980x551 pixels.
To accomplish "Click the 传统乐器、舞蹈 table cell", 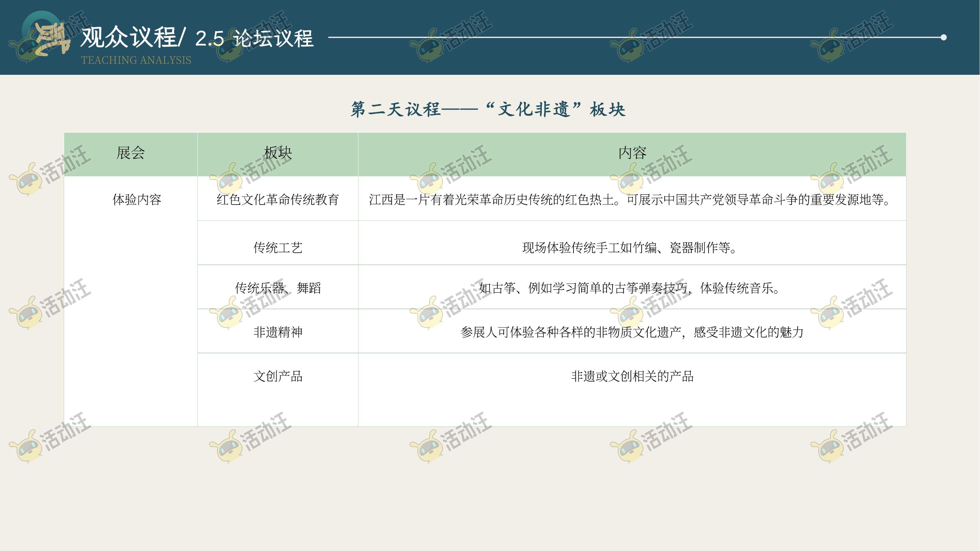I will 278,288.
